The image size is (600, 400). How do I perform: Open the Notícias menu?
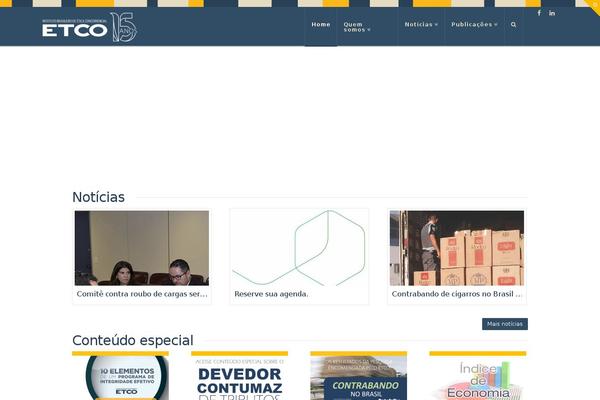pos(421,24)
